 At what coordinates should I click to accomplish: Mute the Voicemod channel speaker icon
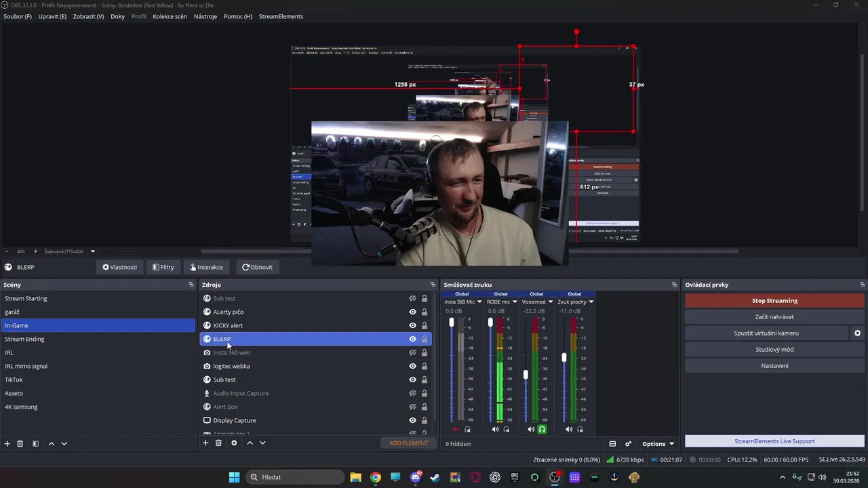[531, 429]
